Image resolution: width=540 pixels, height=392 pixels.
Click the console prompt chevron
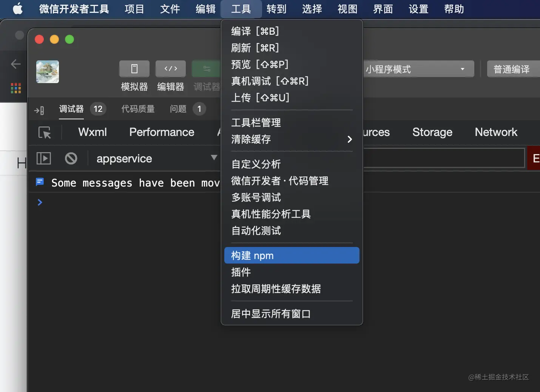pyautogui.click(x=40, y=202)
